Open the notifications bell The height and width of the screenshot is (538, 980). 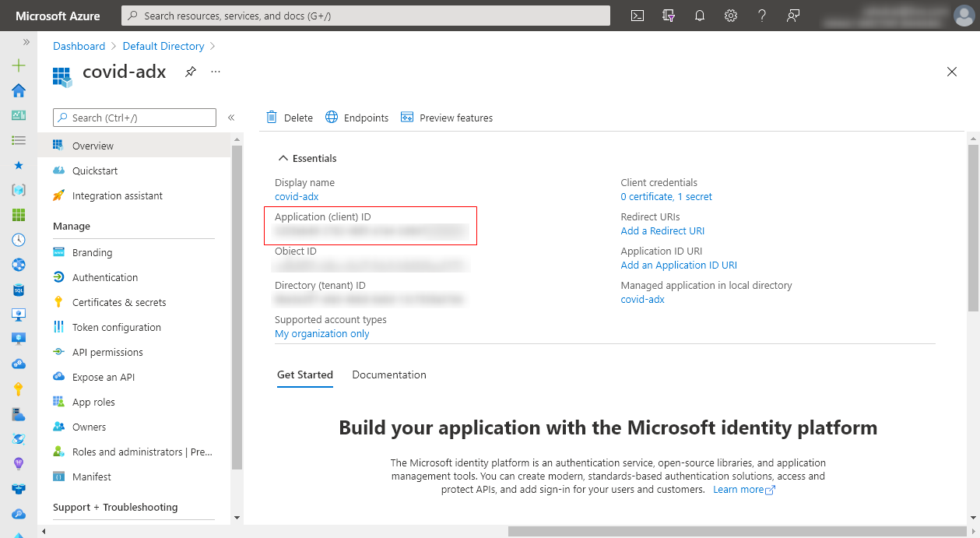point(700,16)
